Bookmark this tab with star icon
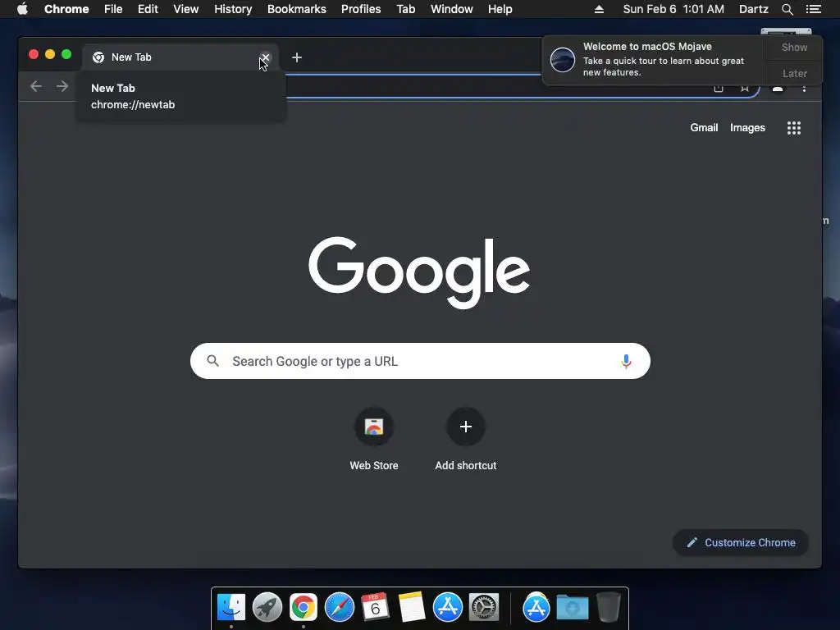This screenshot has height=630, width=840. click(745, 87)
